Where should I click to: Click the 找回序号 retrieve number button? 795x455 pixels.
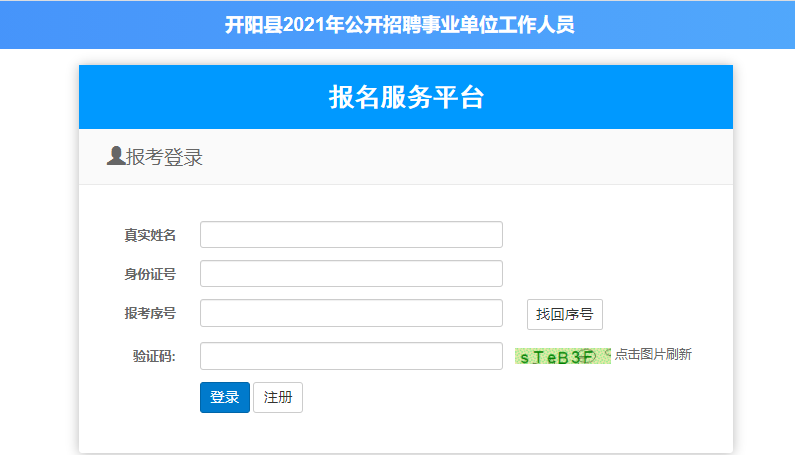click(565, 314)
